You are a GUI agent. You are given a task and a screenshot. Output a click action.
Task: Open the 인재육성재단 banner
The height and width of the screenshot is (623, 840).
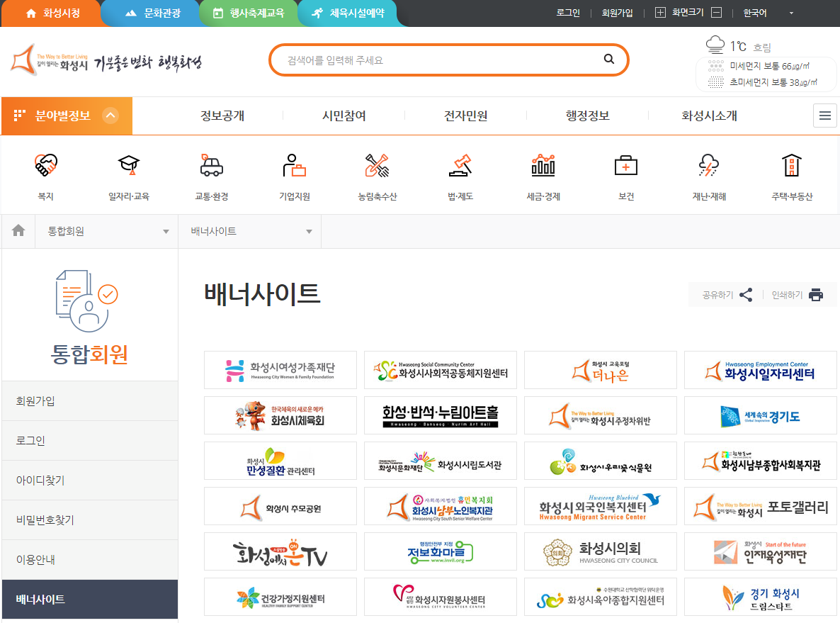coord(761,551)
